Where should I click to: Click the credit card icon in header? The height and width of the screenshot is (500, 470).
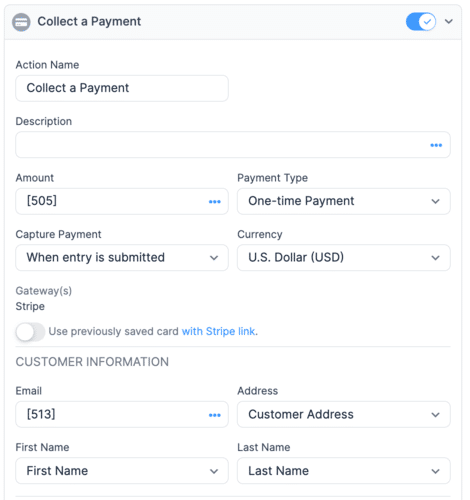pos(21,22)
